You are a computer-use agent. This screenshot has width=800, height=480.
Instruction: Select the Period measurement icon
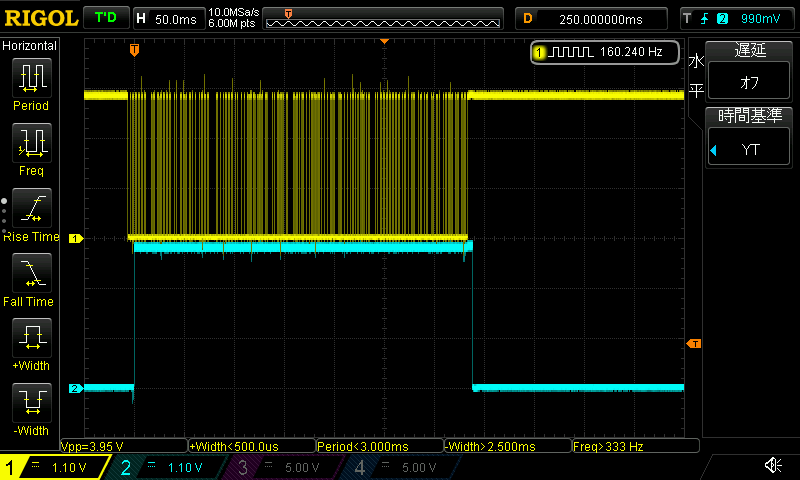[x=32, y=78]
